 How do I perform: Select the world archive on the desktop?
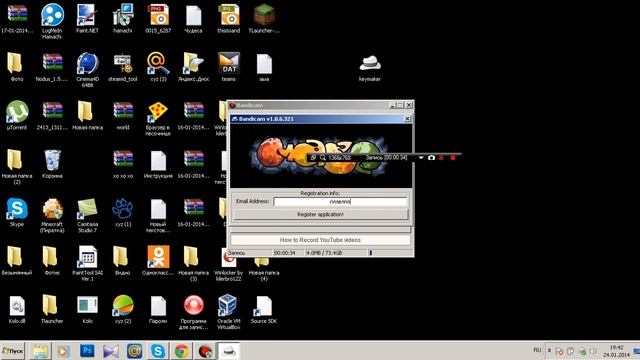122,116
